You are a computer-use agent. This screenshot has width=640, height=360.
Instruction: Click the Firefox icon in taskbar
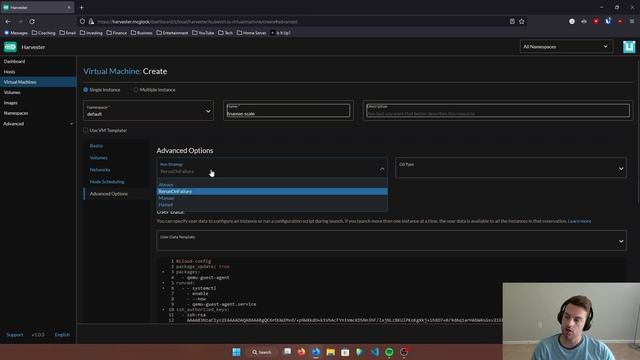pyautogui.click(x=301, y=352)
